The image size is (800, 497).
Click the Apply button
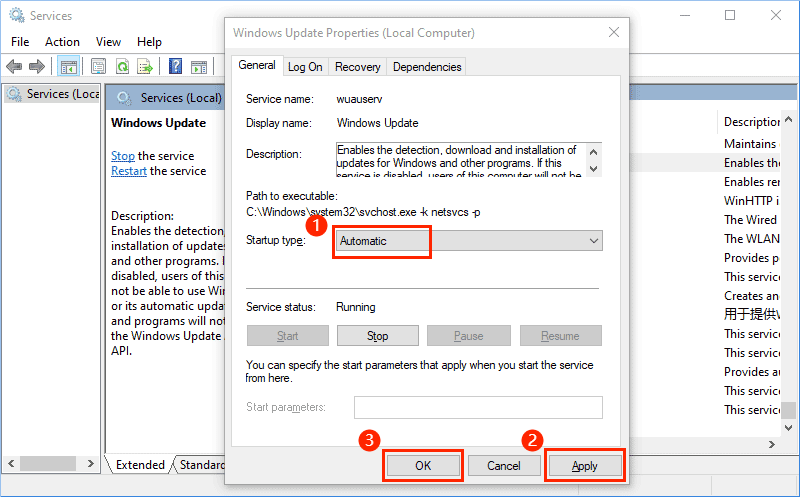click(585, 465)
